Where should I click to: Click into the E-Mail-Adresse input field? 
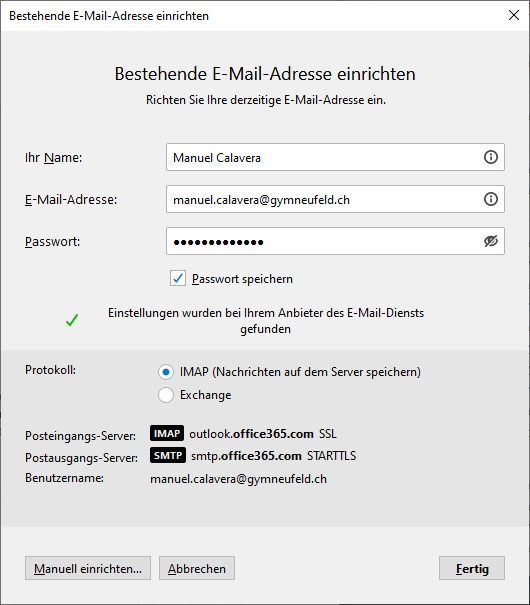[335, 199]
